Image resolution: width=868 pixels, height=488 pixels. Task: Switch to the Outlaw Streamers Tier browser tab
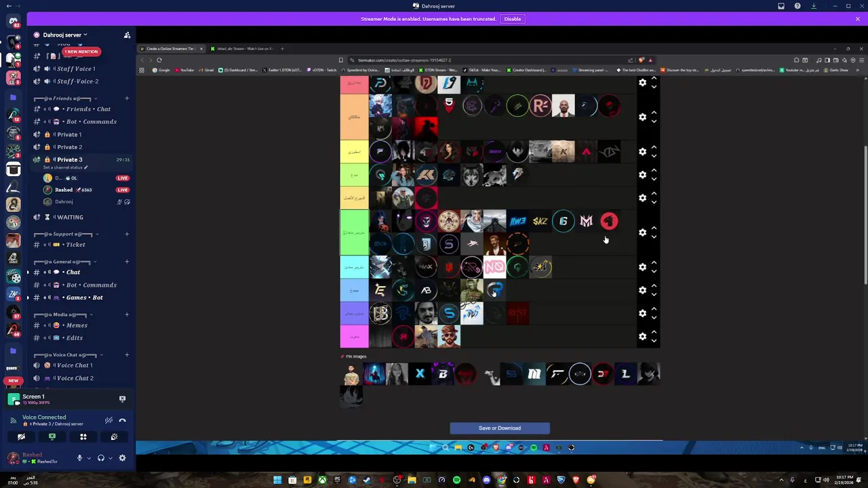pos(170,49)
